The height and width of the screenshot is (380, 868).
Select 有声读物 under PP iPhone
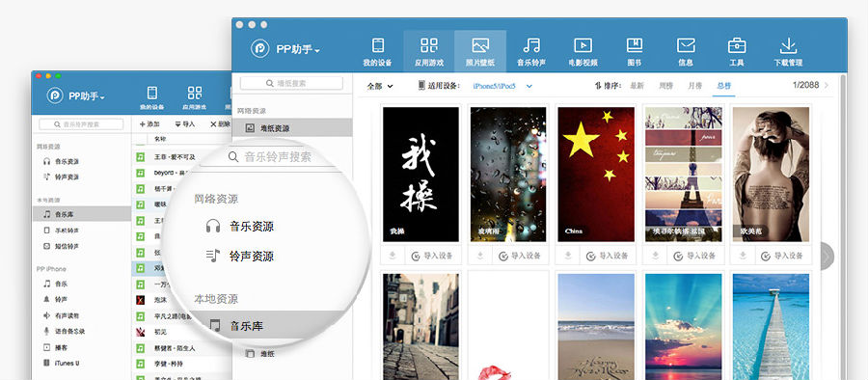pos(61,315)
